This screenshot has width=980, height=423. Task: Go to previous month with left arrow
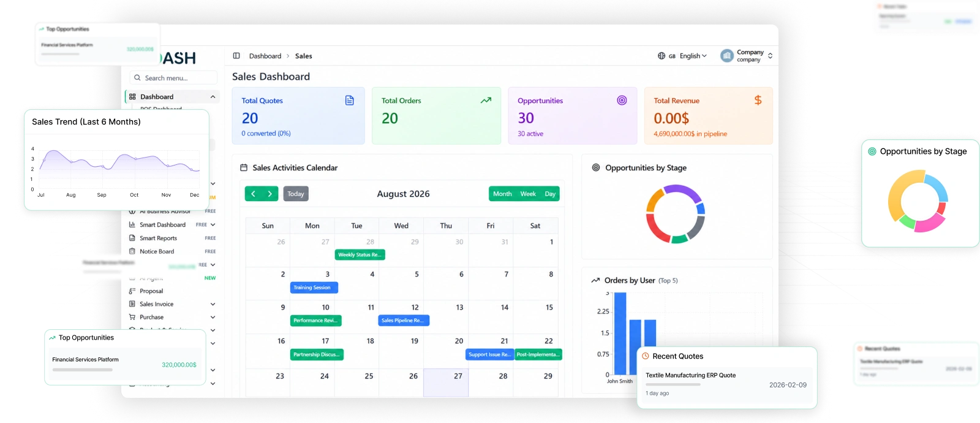pyautogui.click(x=253, y=194)
